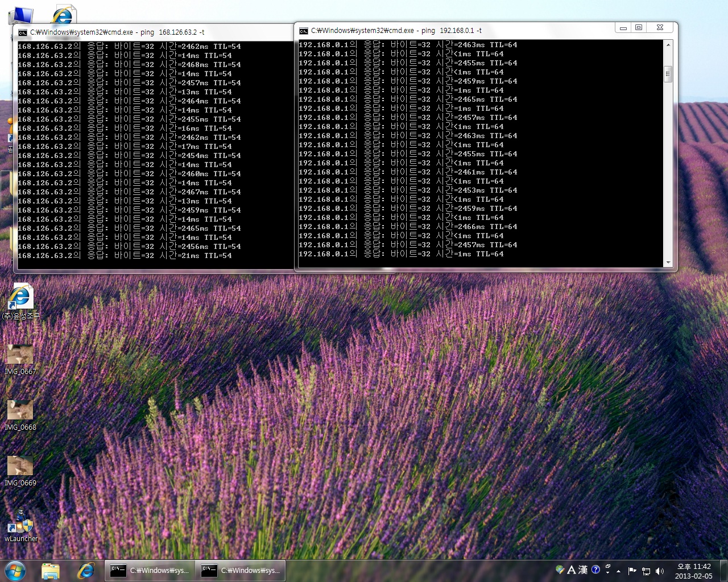
Task: Show hidden tray icons with the up arrow
Action: 618,571
